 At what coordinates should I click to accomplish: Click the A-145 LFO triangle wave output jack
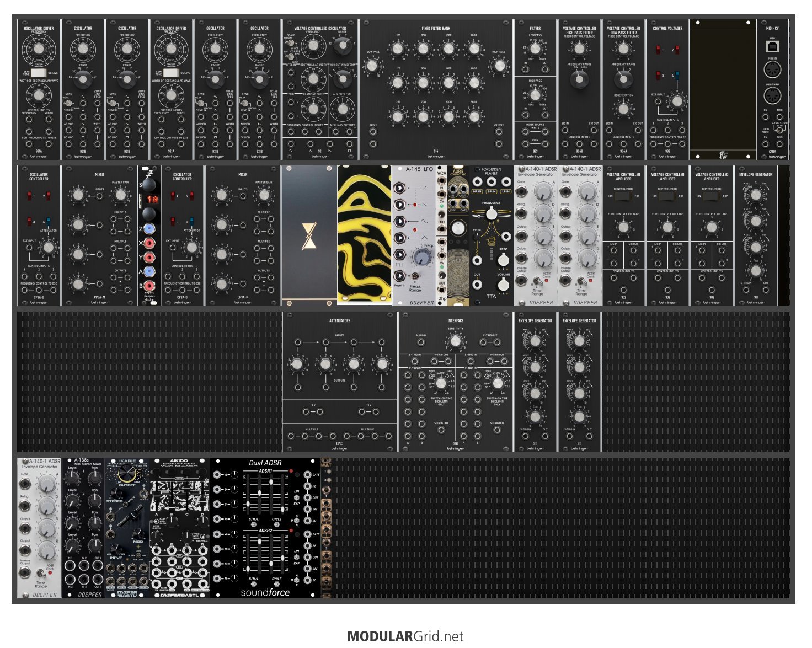[x=399, y=238]
